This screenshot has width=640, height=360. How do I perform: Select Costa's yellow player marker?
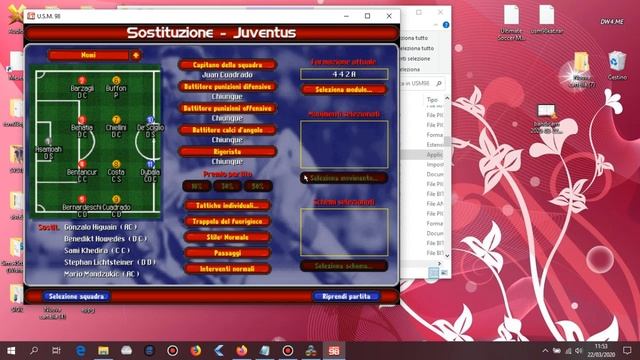(116, 164)
